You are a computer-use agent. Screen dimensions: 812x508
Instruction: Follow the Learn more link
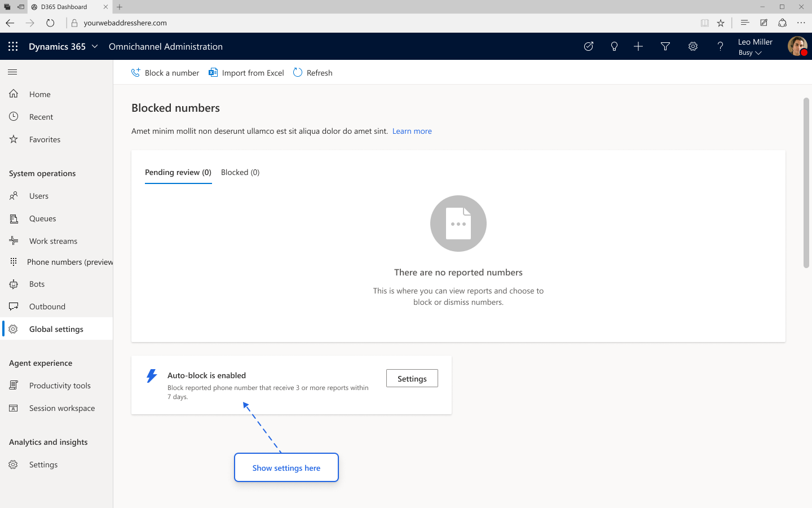[412, 131]
